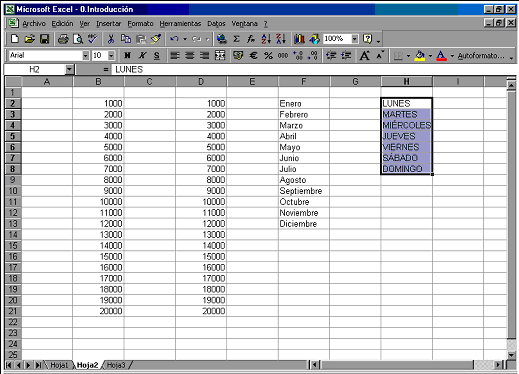Activate the Format Painter brush

[156, 39]
